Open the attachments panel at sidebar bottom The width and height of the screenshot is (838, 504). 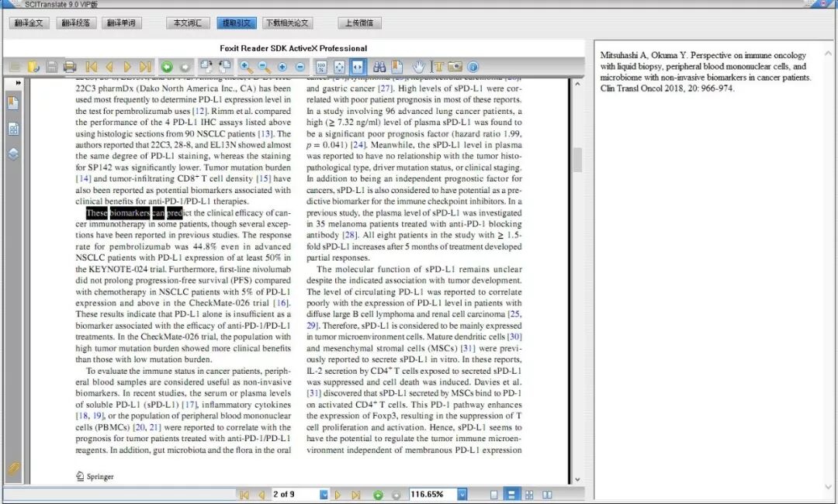(13, 469)
